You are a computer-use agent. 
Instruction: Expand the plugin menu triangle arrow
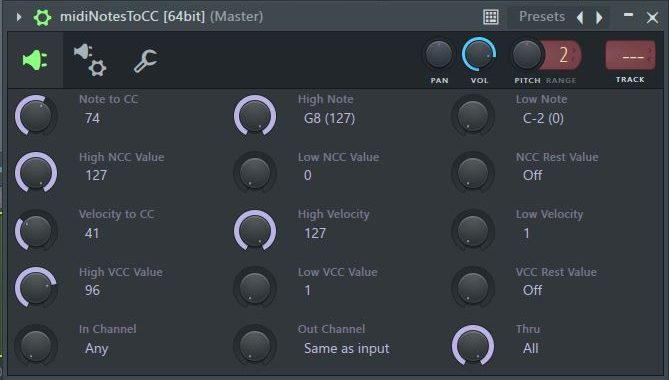19,17
